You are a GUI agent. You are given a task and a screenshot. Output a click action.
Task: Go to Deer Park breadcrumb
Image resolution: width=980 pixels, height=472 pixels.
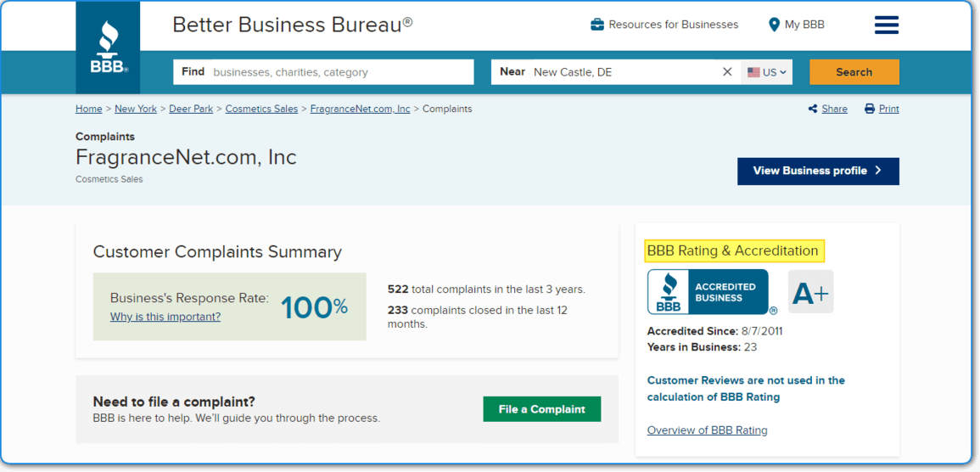click(x=191, y=109)
